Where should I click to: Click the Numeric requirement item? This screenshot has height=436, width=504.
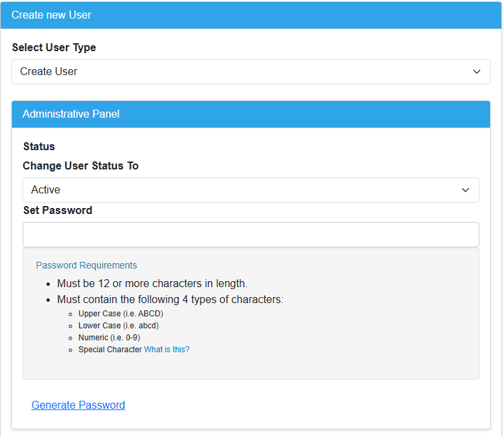click(109, 338)
